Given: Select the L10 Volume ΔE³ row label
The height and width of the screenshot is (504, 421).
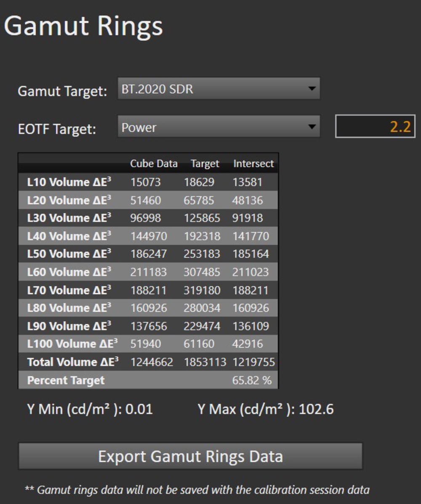Looking at the screenshot, I should (69, 182).
